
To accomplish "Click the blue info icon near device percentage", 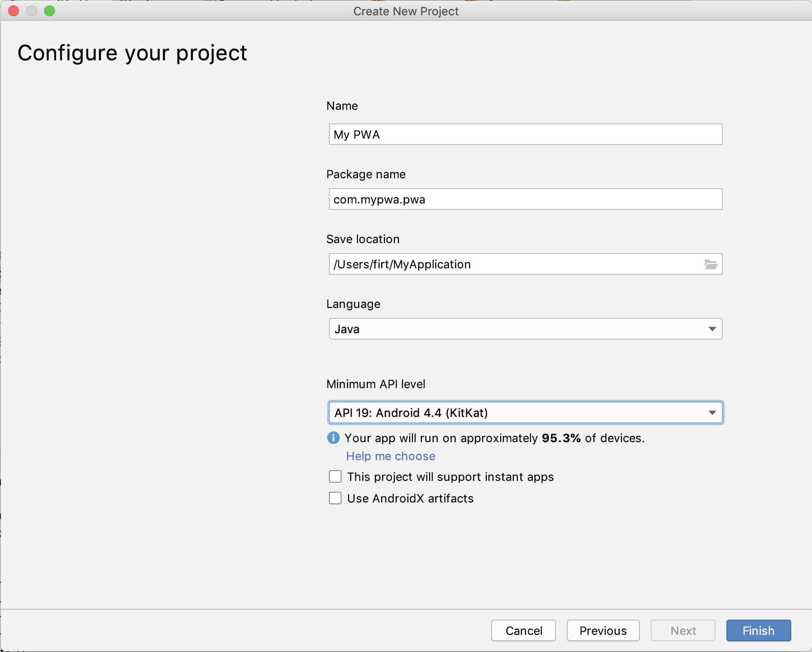I will tap(333, 438).
